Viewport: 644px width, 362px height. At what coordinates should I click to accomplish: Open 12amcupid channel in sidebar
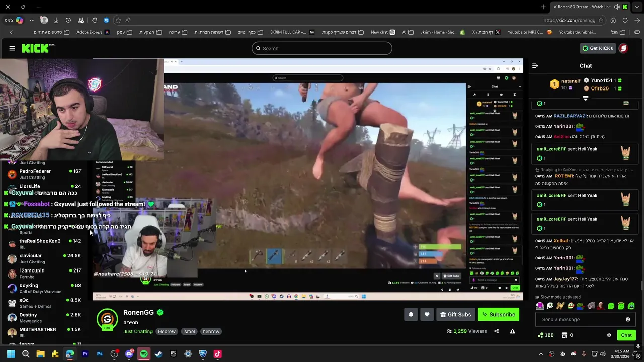[45, 274]
